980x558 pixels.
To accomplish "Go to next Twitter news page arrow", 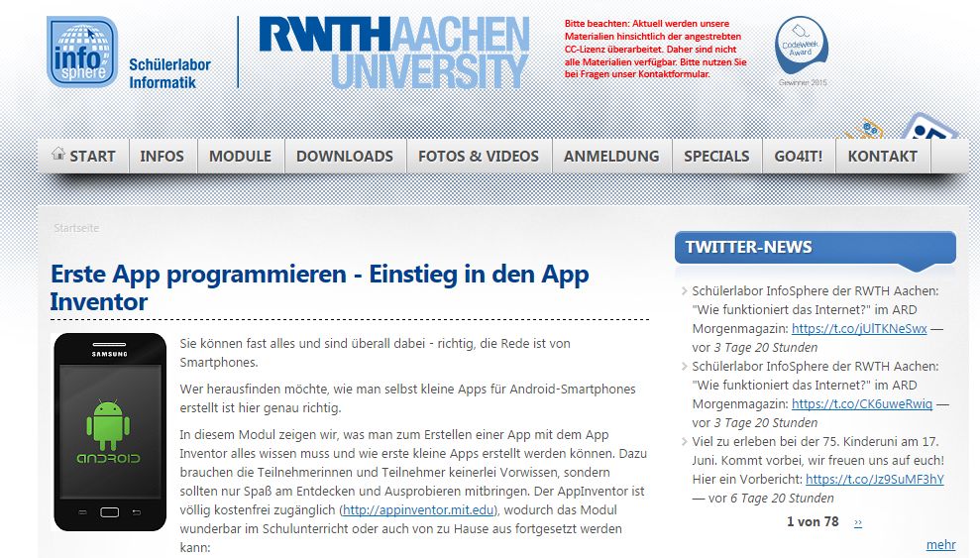I will (x=858, y=522).
